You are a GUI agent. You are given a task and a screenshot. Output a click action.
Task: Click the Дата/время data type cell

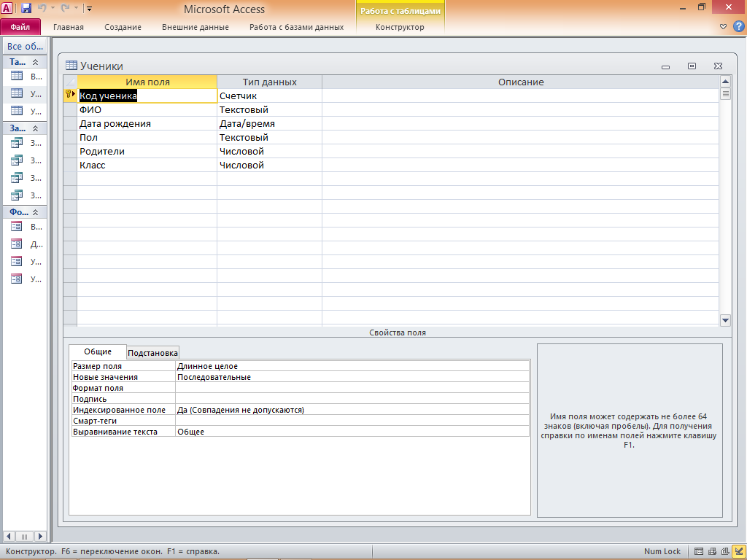270,123
